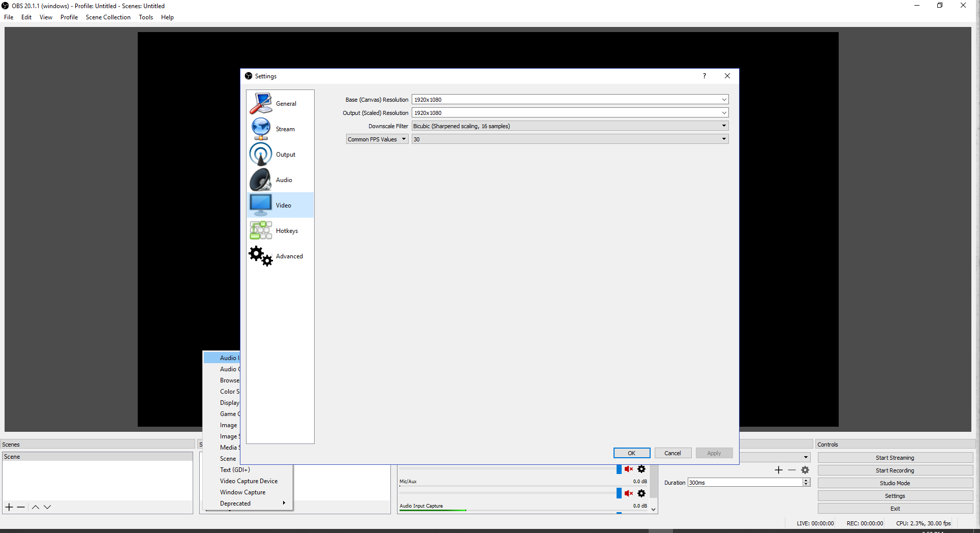Open the FPS value 30 dropdown
This screenshot has width=980, height=533.
pyautogui.click(x=570, y=139)
